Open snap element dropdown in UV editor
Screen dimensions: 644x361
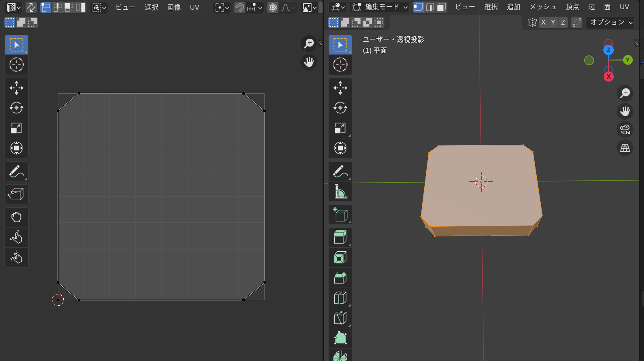point(254,7)
